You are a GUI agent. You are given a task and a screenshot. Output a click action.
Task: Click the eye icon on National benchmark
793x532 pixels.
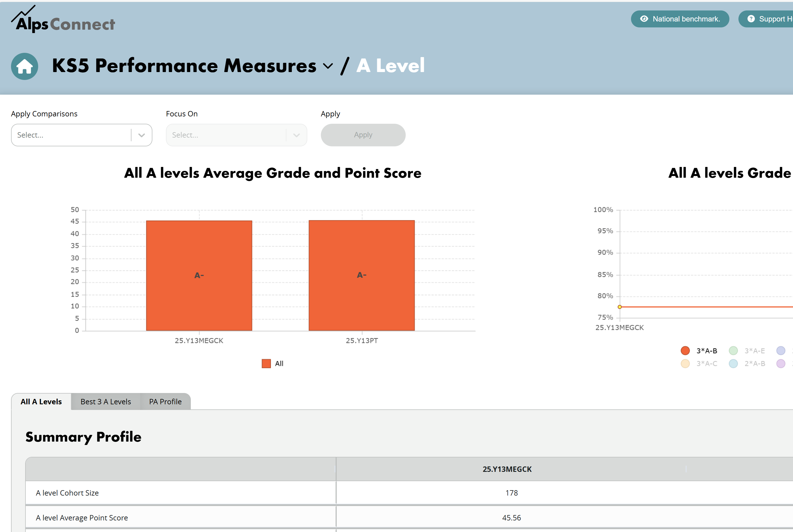click(644, 19)
